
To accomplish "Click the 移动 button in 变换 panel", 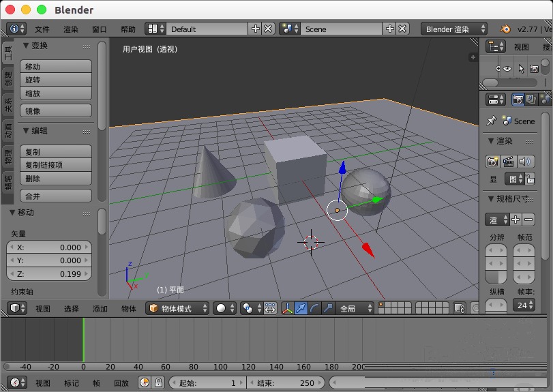I will (56, 67).
